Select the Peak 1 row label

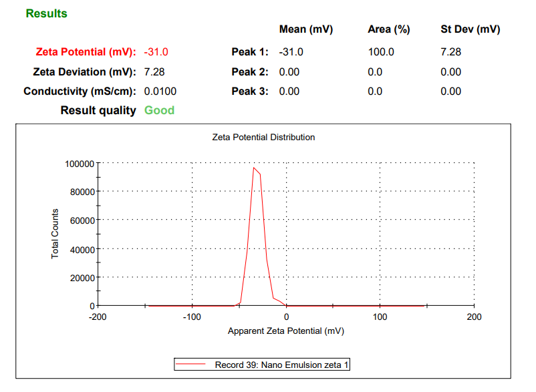250,52
